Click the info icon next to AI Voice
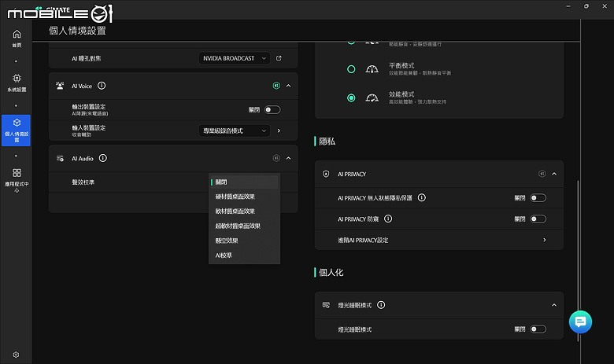 (x=102, y=86)
